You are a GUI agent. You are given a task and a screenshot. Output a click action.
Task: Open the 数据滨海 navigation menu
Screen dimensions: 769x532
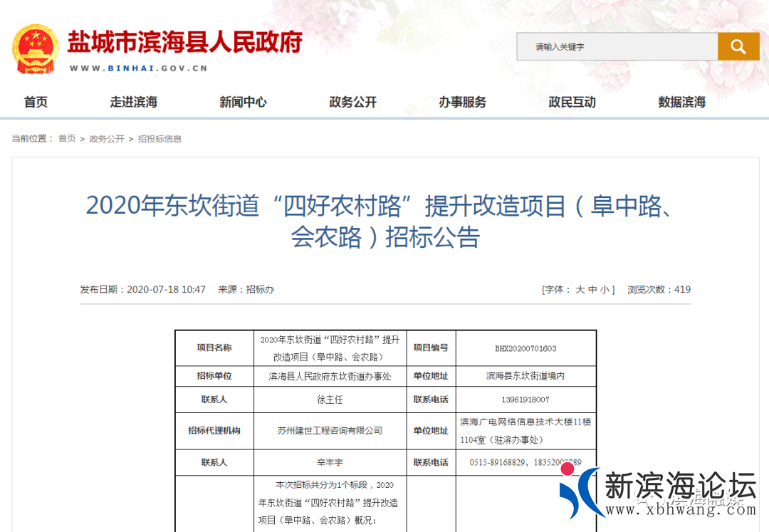pyautogui.click(x=681, y=102)
